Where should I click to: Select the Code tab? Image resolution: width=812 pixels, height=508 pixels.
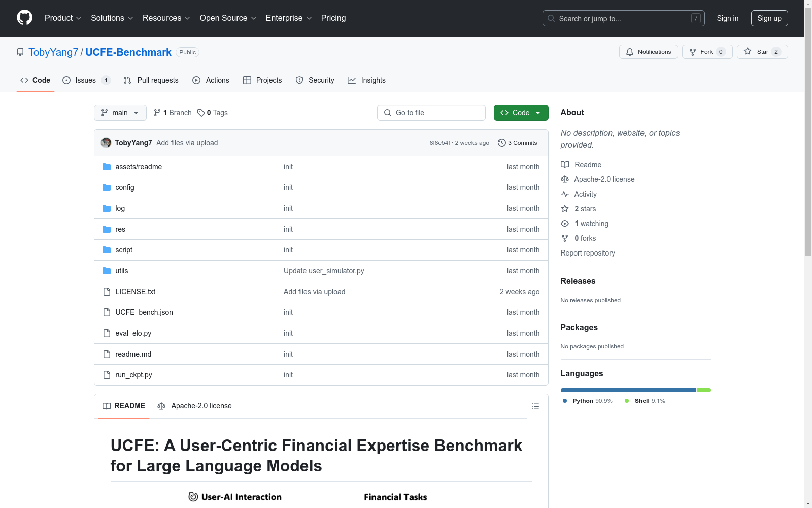[x=36, y=80]
